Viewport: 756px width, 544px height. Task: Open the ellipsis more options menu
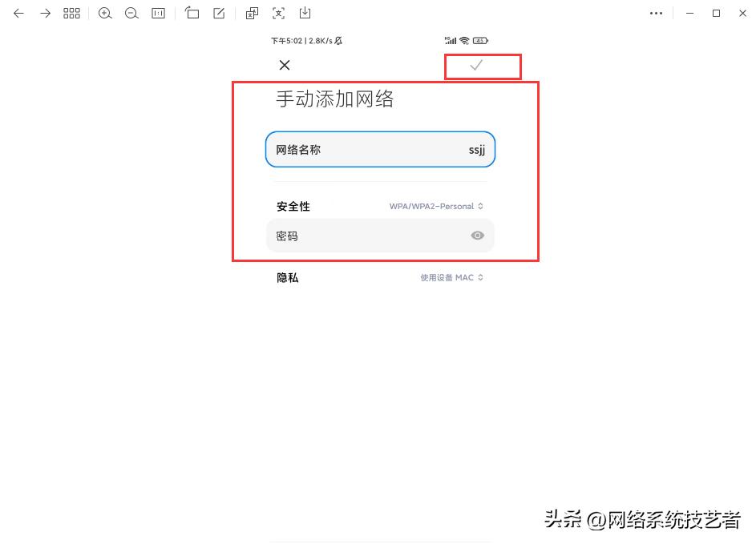click(656, 13)
